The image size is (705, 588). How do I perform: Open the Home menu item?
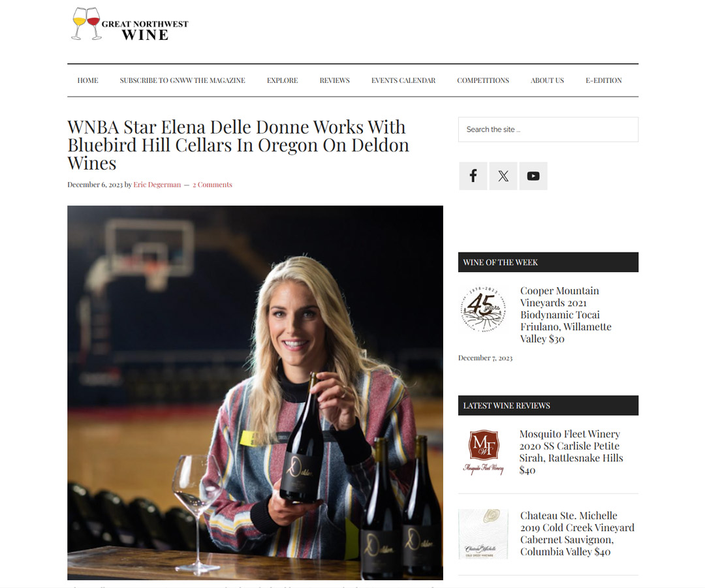click(87, 80)
